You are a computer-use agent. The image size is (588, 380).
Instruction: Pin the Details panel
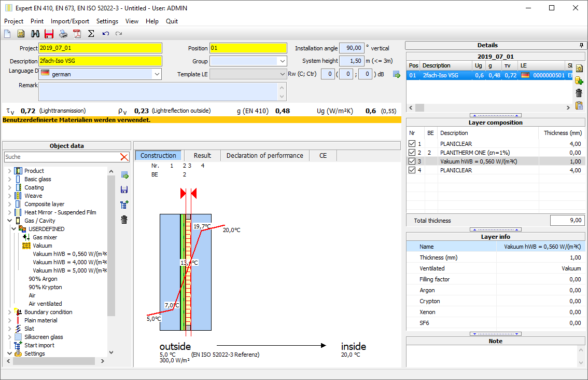click(x=581, y=45)
